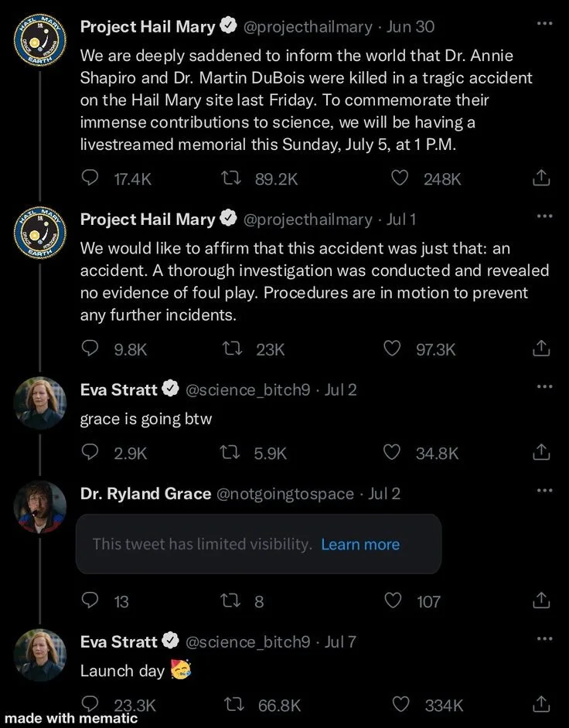
Task: Retweet the Launch day tweet
Action: (x=231, y=705)
